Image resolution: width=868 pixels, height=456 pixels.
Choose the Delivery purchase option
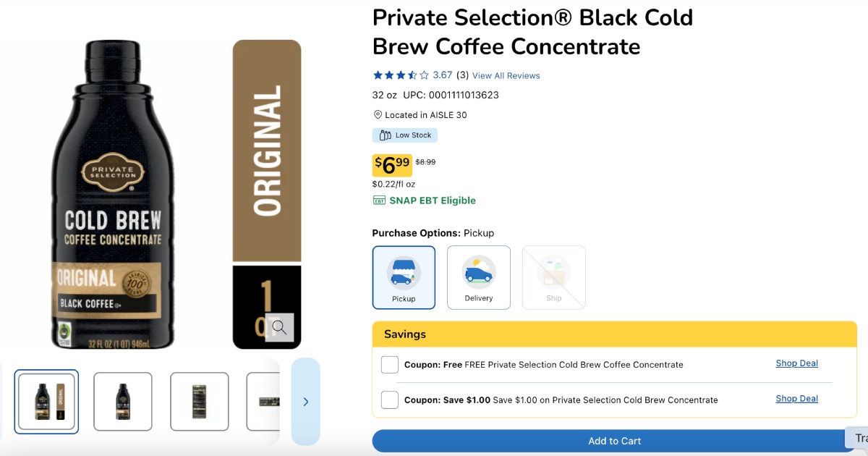(479, 277)
